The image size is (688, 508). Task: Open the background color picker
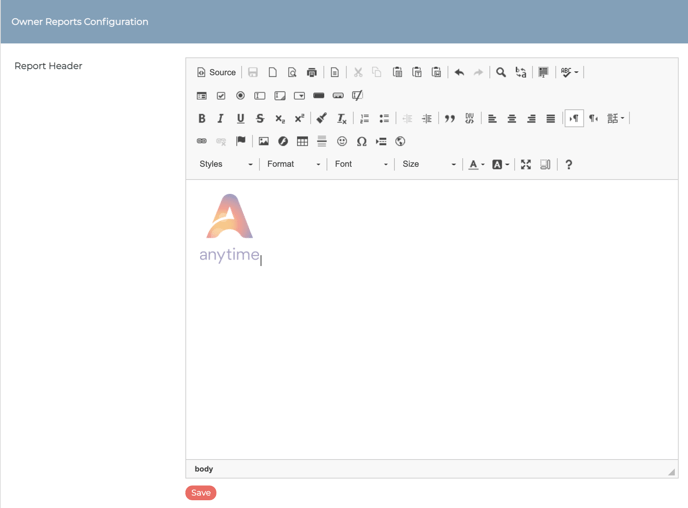(x=500, y=165)
